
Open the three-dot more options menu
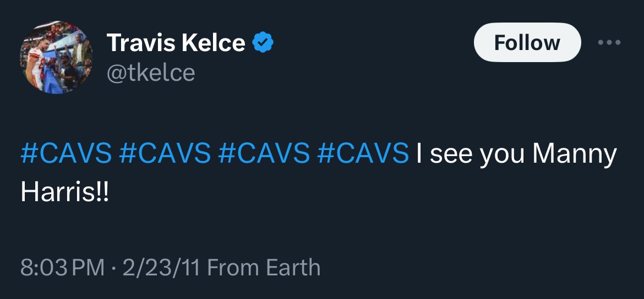[x=609, y=42]
